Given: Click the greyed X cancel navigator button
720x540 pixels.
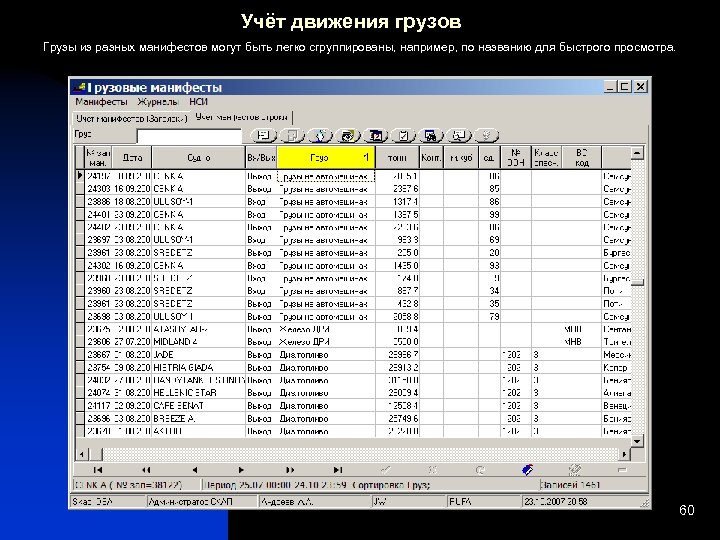Looking at the screenshot, I should 433,470.
